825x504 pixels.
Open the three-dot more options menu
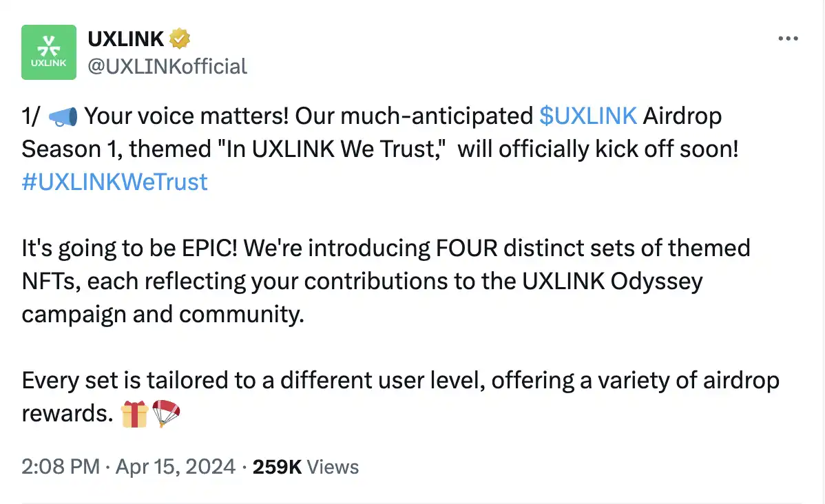pos(788,39)
